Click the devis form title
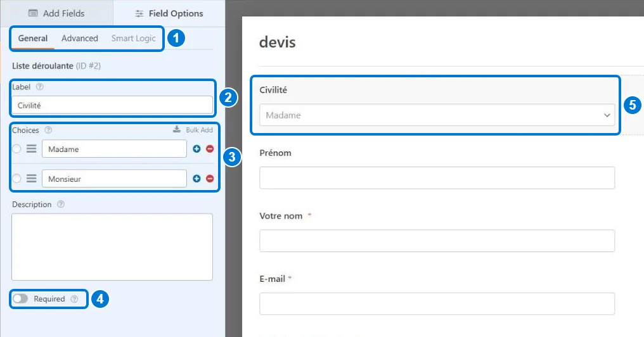Viewport: 644px width, 337px height. pos(277,42)
